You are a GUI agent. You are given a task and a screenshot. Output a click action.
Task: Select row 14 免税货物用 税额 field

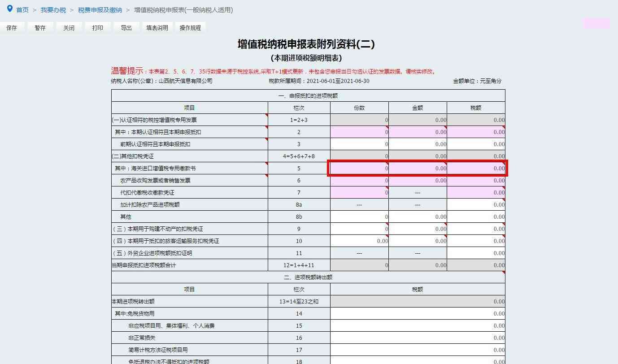coord(418,314)
